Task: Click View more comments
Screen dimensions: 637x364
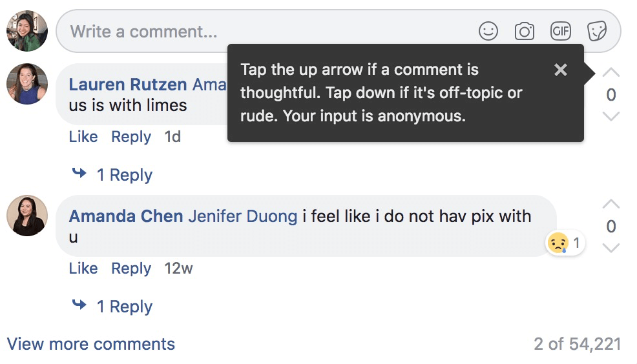Action: [x=91, y=344]
